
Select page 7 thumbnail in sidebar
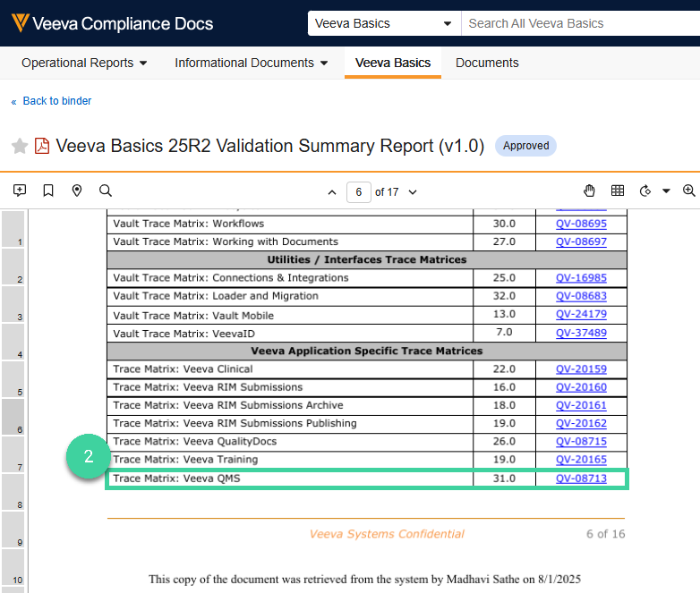click(x=13, y=454)
